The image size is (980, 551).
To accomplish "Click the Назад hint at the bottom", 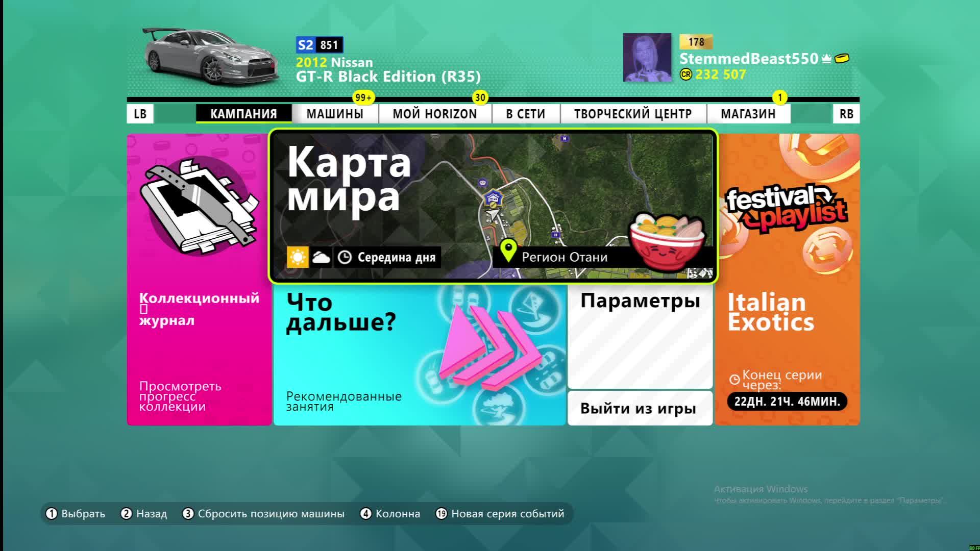I will pos(144,514).
